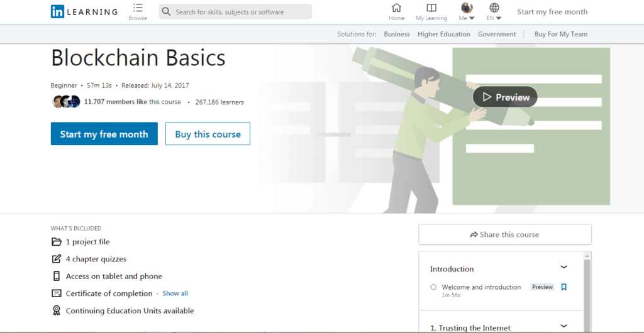The height and width of the screenshot is (333, 644).
Task: Bookmark the Welcome and introduction video
Action: pyautogui.click(x=564, y=287)
